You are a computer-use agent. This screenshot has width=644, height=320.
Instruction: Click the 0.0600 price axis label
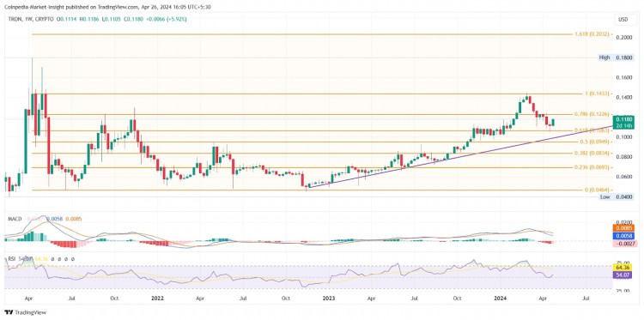coord(623,177)
